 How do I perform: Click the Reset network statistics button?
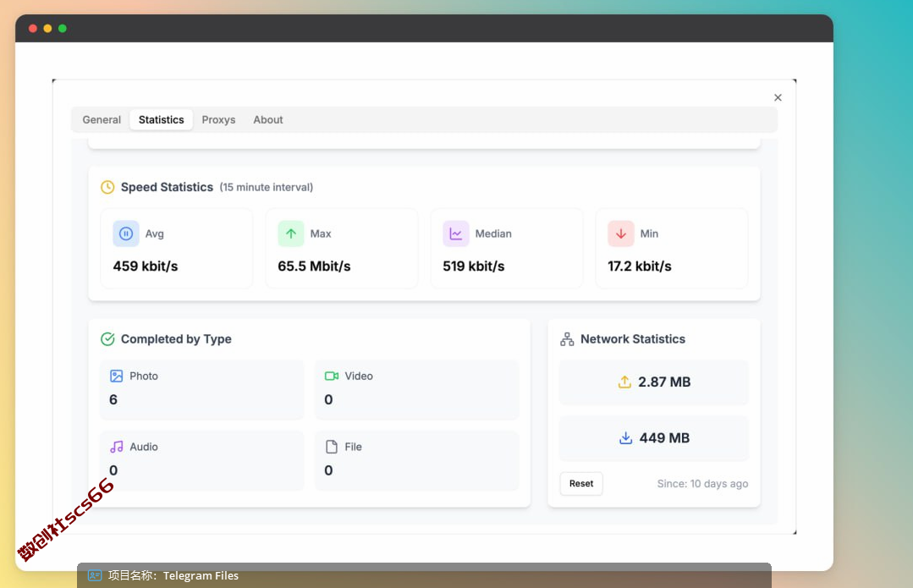[x=581, y=483]
